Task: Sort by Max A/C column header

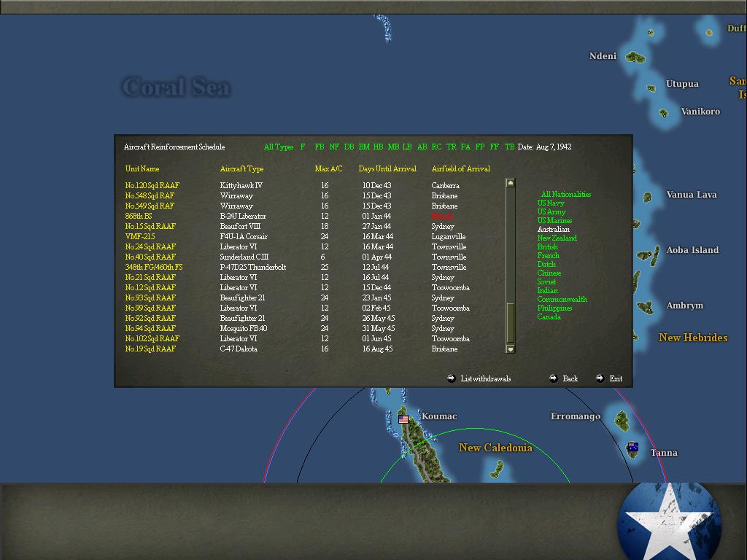Action: [x=328, y=168]
